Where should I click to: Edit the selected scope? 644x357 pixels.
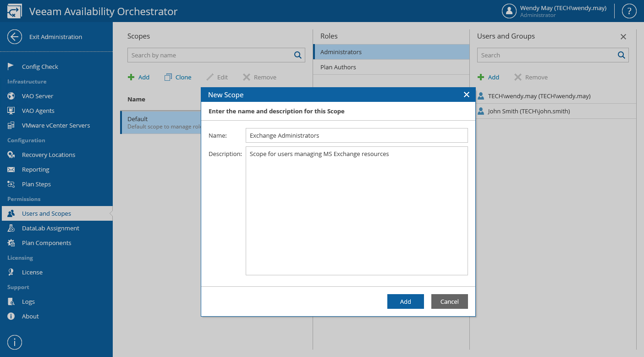click(x=217, y=77)
